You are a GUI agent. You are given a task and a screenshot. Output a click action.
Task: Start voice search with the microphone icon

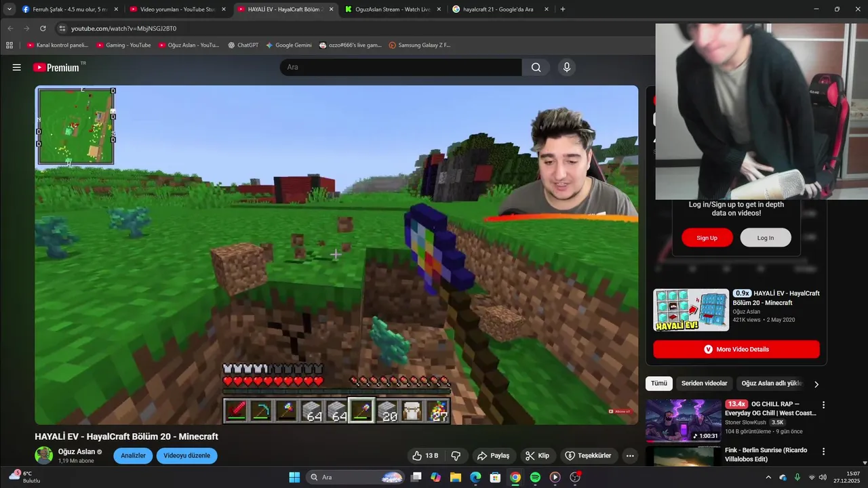pos(567,67)
